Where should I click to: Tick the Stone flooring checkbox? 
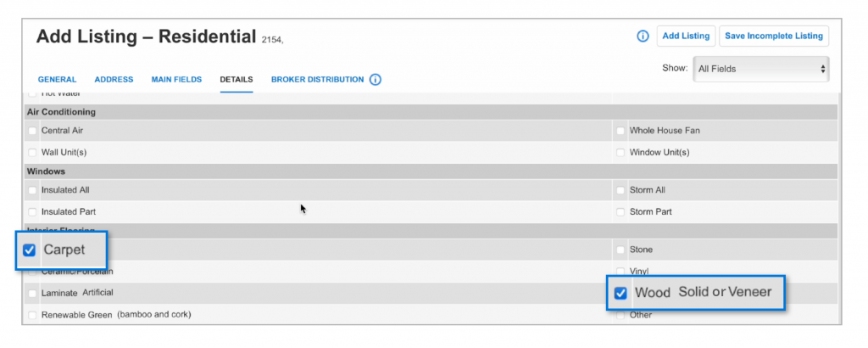pos(620,250)
